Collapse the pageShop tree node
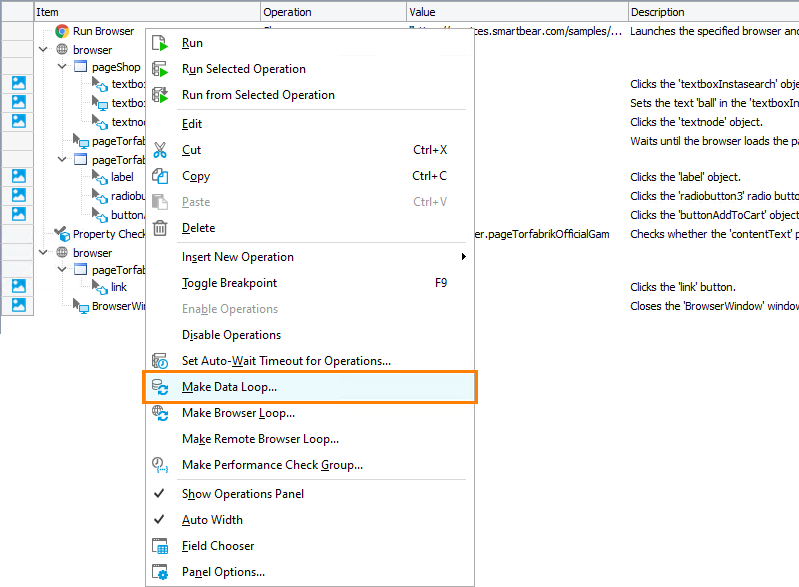 click(x=62, y=68)
